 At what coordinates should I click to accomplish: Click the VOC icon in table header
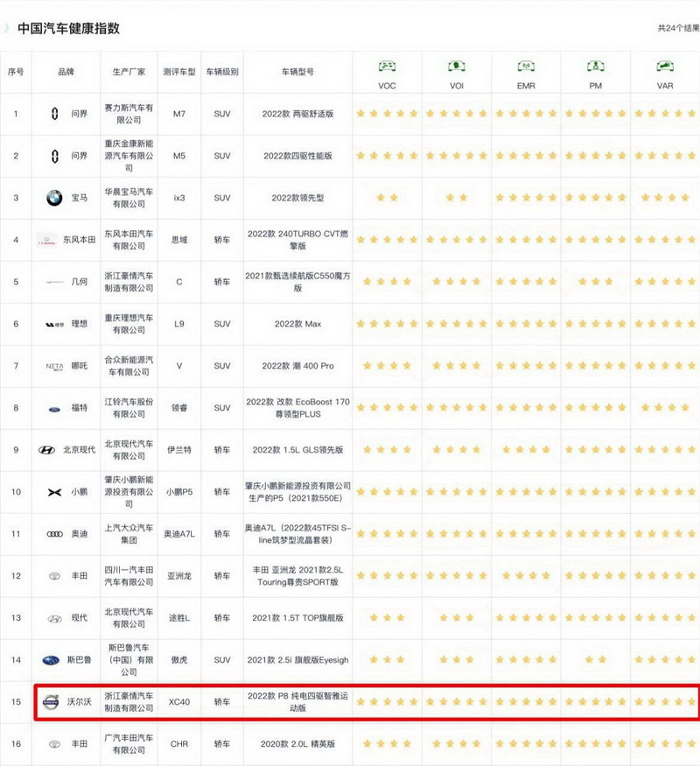coord(387,67)
